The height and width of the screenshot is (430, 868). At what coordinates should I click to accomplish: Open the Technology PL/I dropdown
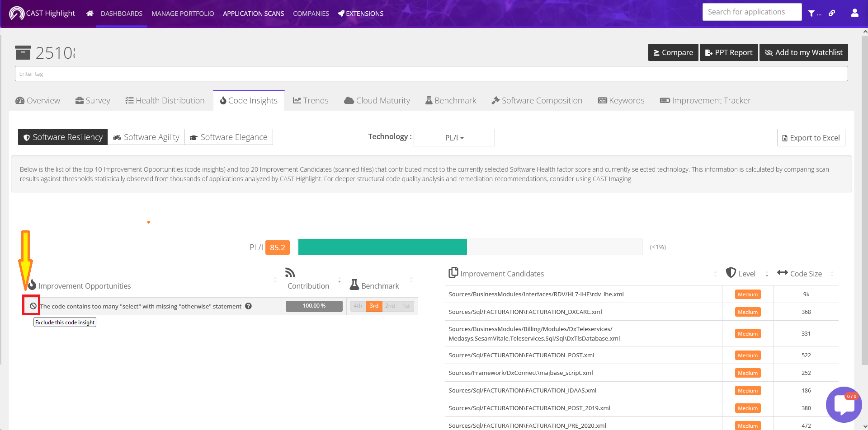coord(454,138)
